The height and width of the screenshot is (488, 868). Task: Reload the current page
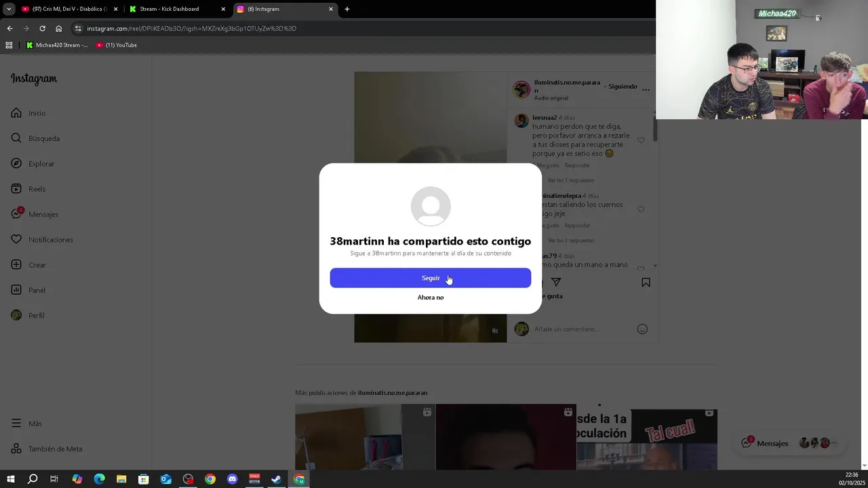pos(42,28)
